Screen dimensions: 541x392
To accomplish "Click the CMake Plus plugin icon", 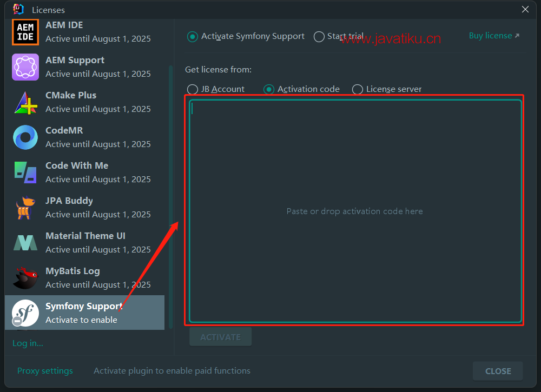I will [x=25, y=102].
